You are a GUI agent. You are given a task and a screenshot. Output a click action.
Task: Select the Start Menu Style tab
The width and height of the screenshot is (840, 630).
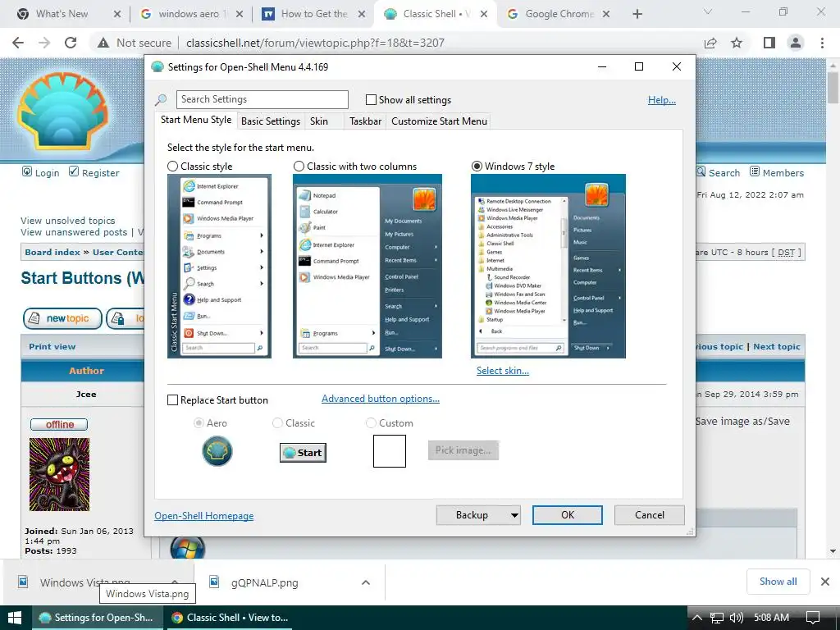(x=196, y=120)
